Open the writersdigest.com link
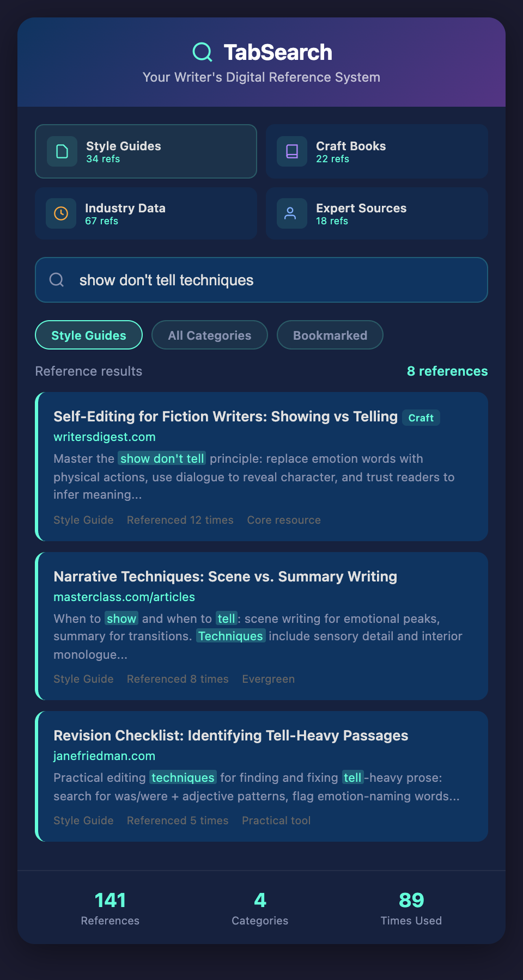 click(x=105, y=437)
